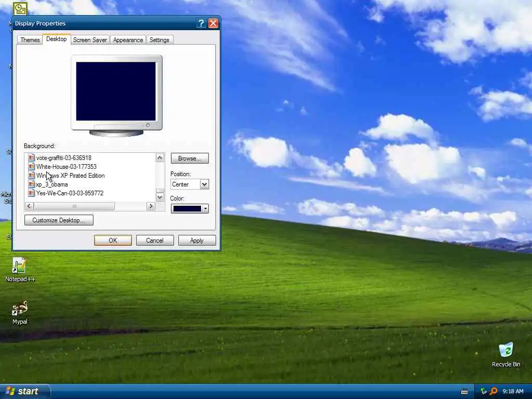Click Cancel in Display Properties
The width and height of the screenshot is (532, 399).
tap(155, 240)
